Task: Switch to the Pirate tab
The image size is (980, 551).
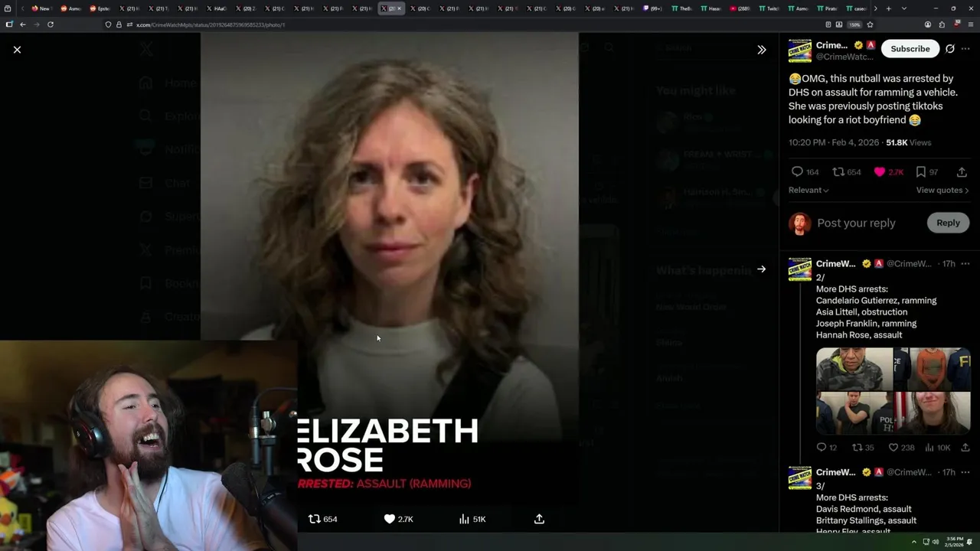Action: point(827,8)
